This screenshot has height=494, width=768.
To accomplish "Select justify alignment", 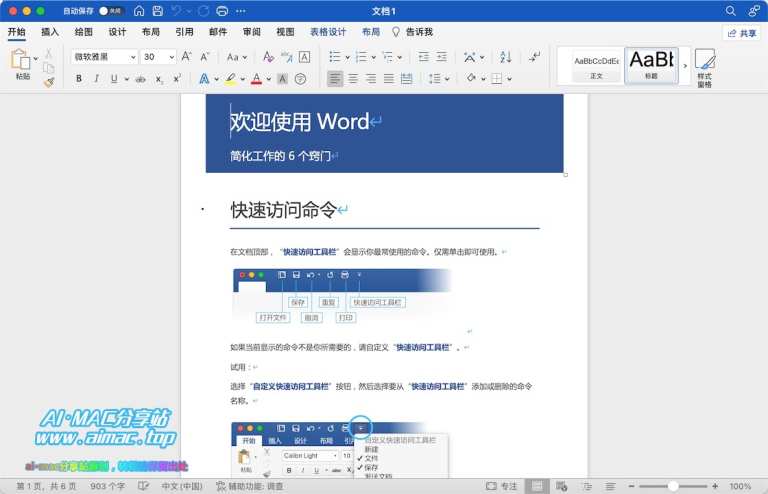I will [388, 78].
